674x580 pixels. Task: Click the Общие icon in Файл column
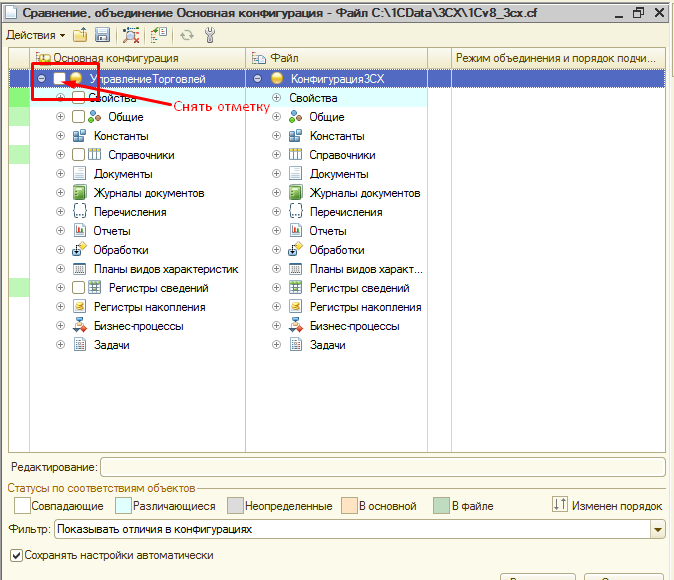[295, 117]
